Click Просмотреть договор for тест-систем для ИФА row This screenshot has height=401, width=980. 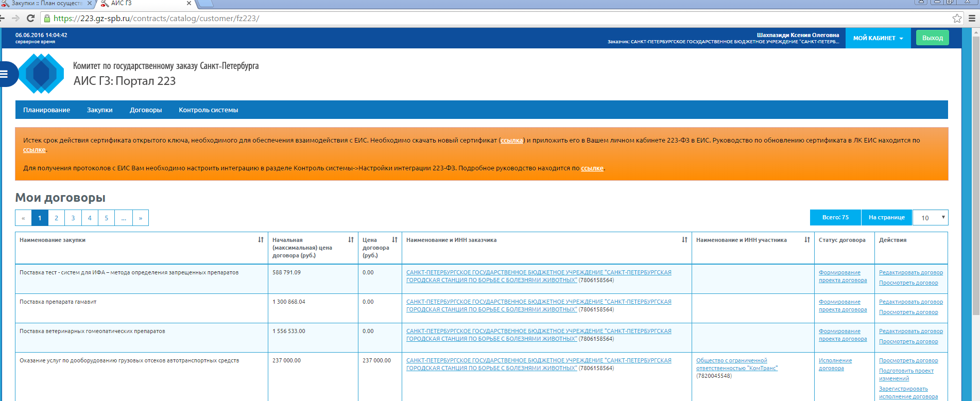908,283
